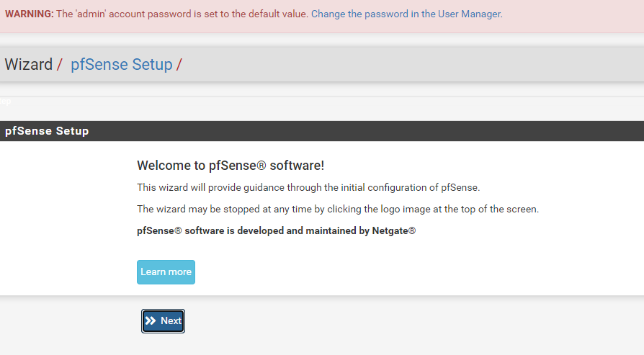This screenshot has width=644, height=355.
Task: Click the double-chevron icon on the Next button
Action: pos(151,321)
